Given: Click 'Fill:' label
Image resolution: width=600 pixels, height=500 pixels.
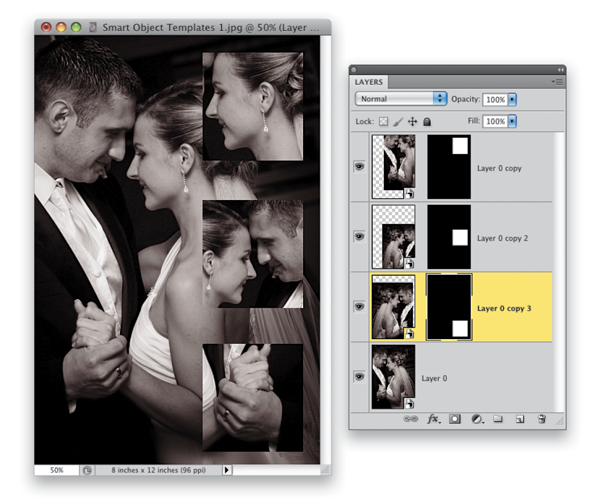Looking at the screenshot, I should [474, 121].
